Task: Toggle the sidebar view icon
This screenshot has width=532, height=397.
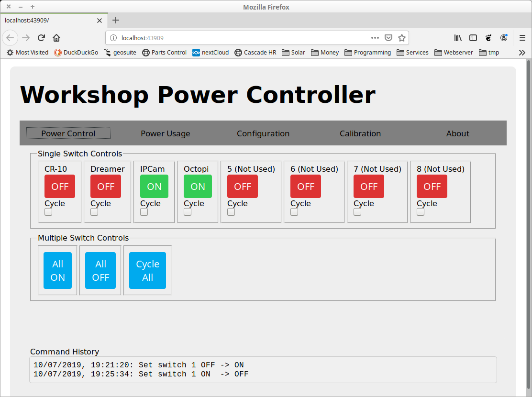Action: click(x=473, y=38)
